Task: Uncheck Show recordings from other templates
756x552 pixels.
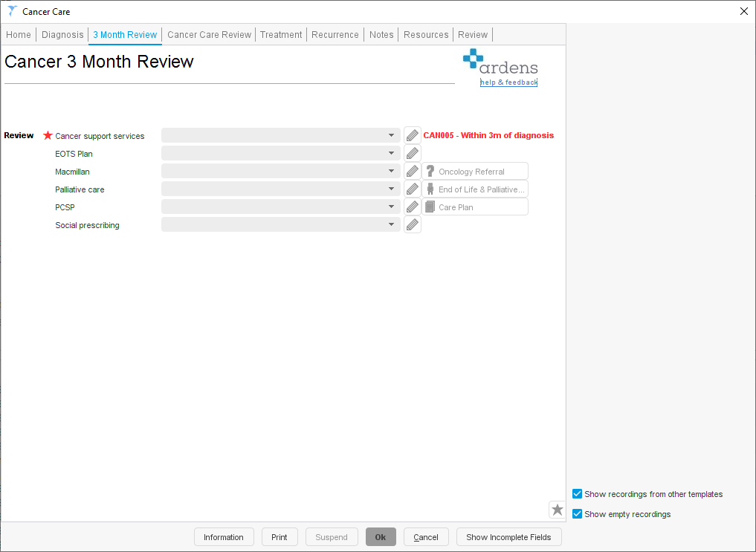Action: (x=577, y=493)
